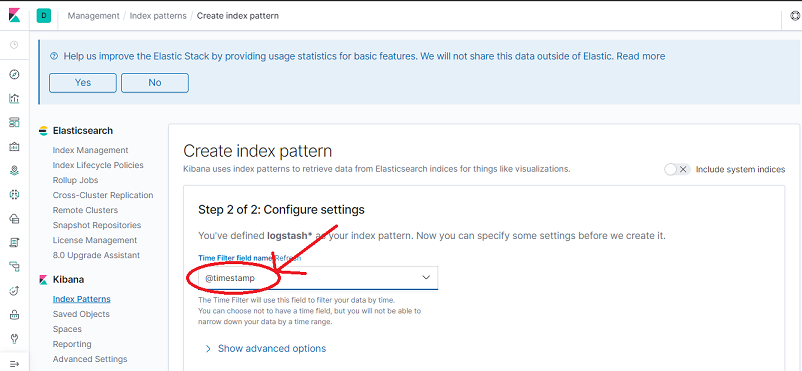The width and height of the screenshot is (802, 371).
Task: Click the help icon at the top right
Action: (796, 16)
